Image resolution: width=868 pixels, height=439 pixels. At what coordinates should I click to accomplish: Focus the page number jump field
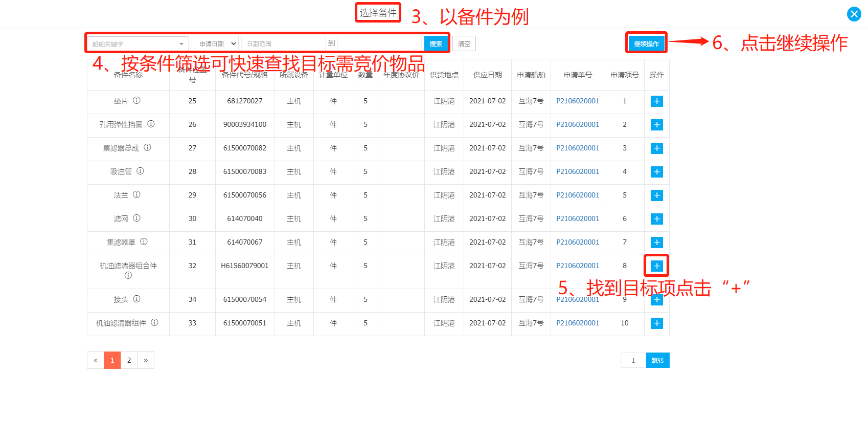(x=633, y=360)
